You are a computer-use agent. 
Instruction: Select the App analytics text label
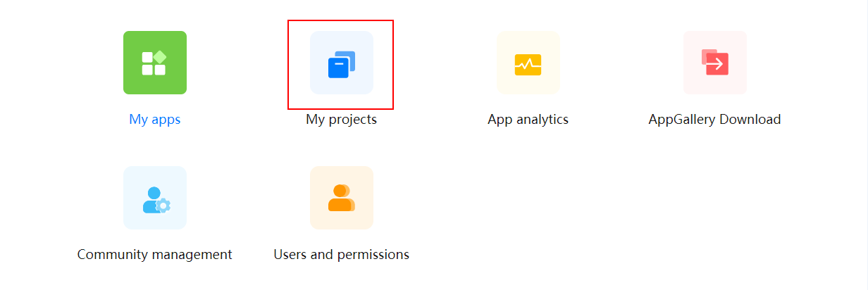(528, 120)
